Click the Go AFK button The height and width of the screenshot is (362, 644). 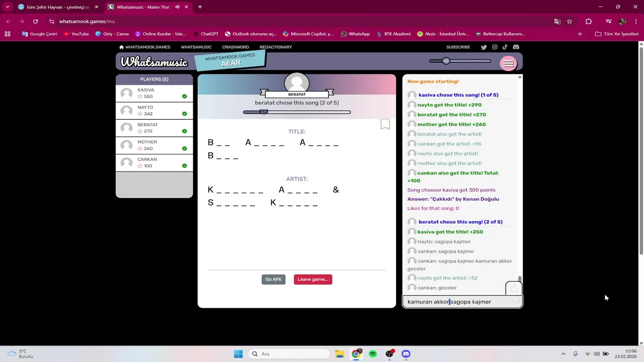tap(273, 280)
